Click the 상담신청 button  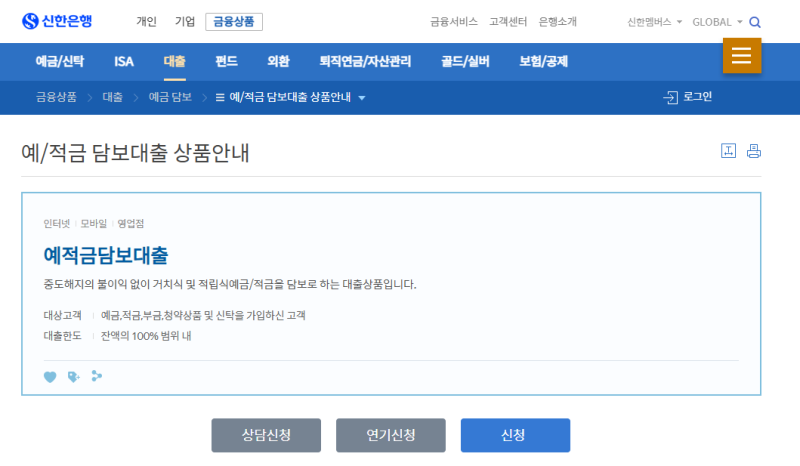point(266,435)
